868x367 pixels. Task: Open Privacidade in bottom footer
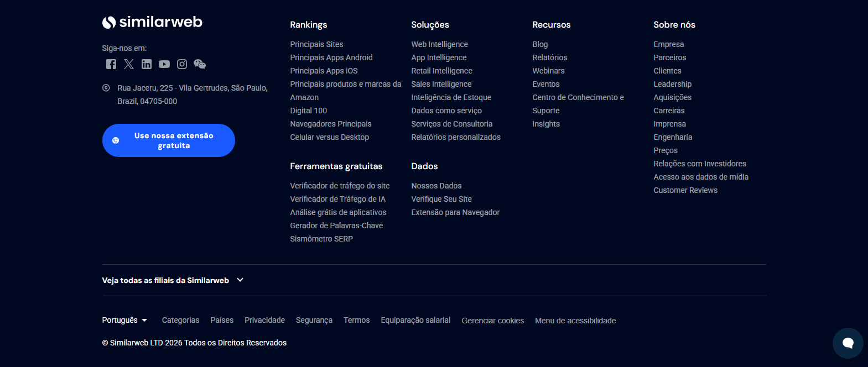click(264, 320)
